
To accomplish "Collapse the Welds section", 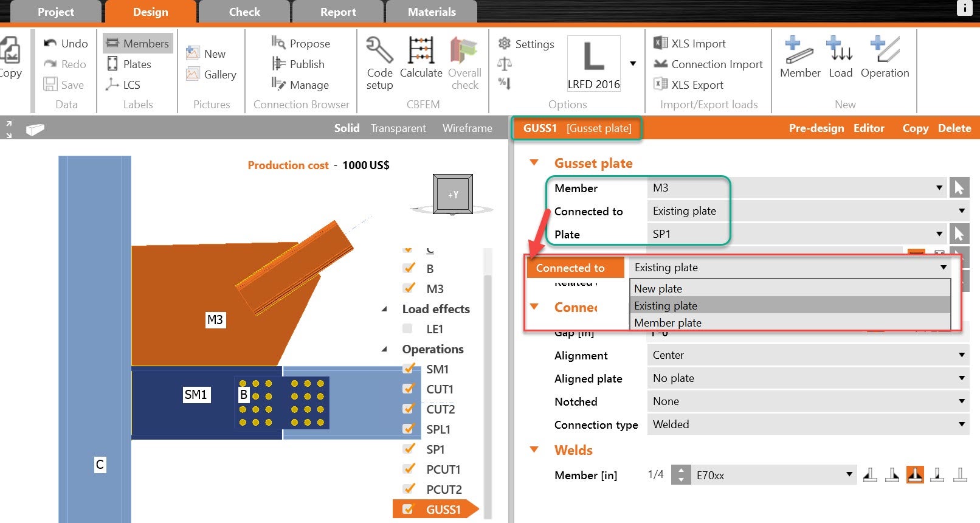I will pos(534,450).
